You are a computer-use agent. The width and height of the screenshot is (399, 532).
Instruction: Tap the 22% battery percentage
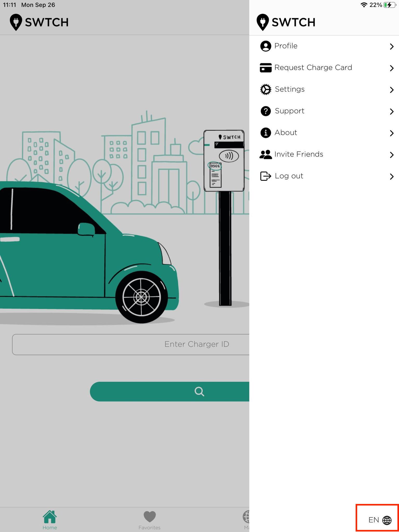point(376,5)
